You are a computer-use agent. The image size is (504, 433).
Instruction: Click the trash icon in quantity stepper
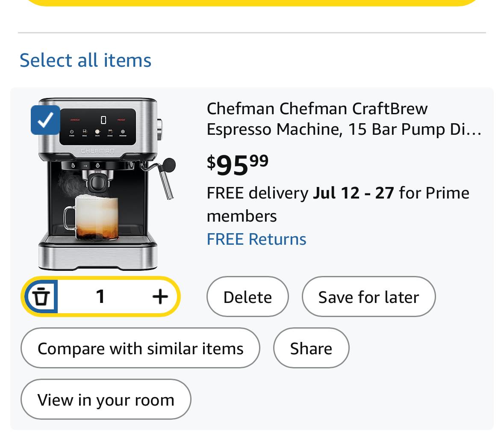41,297
